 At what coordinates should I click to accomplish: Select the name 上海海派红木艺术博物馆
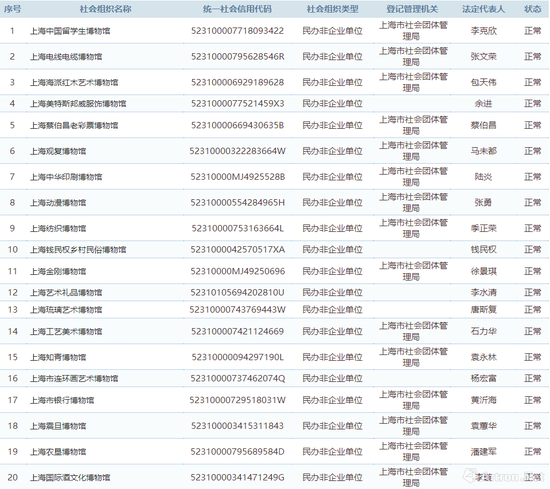click(x=74, y=82)
